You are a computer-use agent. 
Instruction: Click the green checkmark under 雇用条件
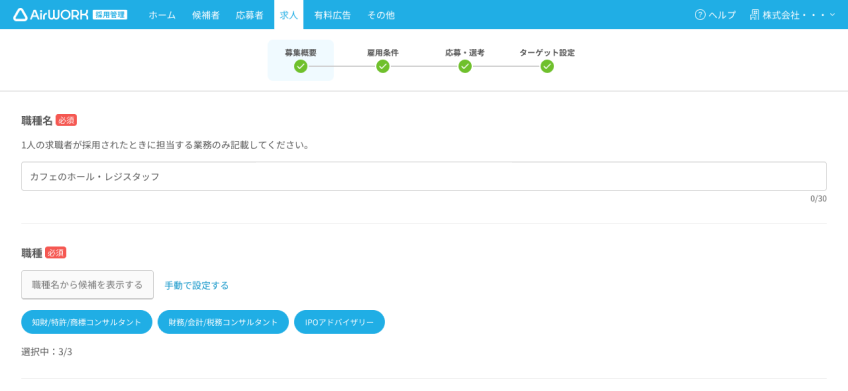click(x=383, y=67)
